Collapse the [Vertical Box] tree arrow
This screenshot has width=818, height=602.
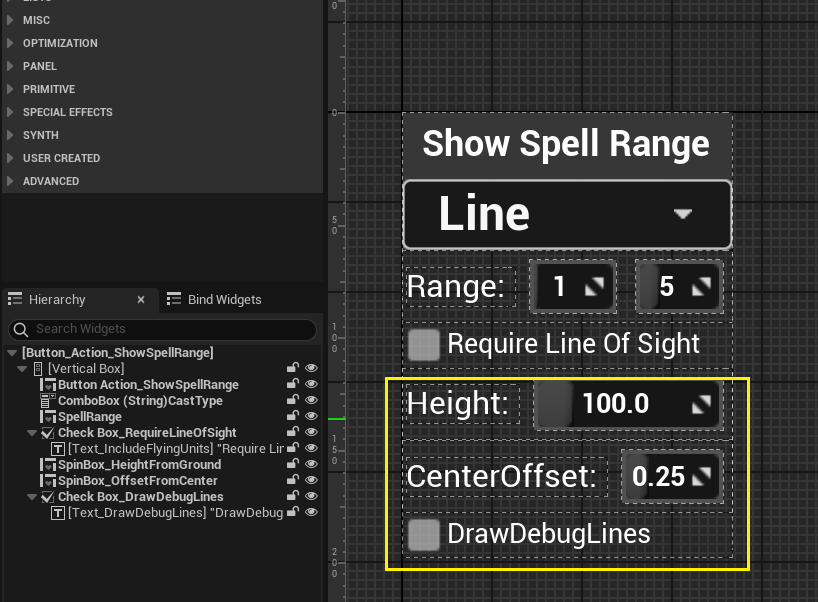[x=22, y=369]
